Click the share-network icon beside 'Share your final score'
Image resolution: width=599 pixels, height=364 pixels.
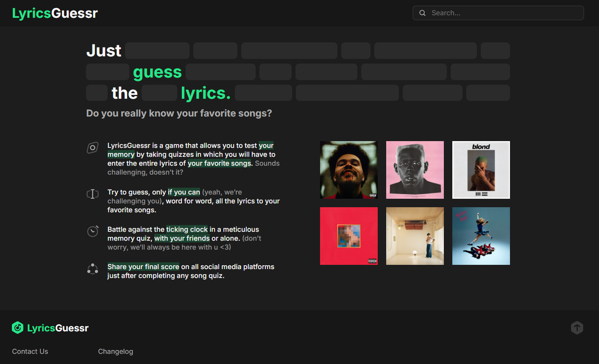click(92, 269)
